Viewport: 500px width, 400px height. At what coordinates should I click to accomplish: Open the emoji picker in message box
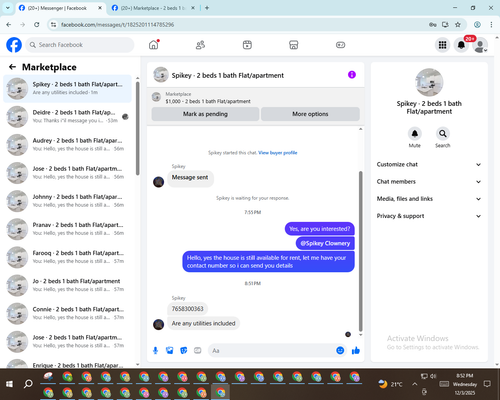point(340,350)
